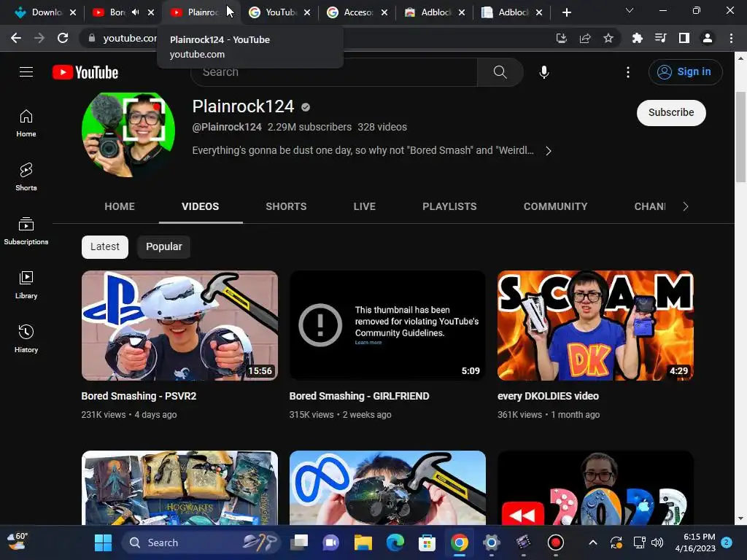
Task: Click the YouTube logo
Action: pos(85,72)
